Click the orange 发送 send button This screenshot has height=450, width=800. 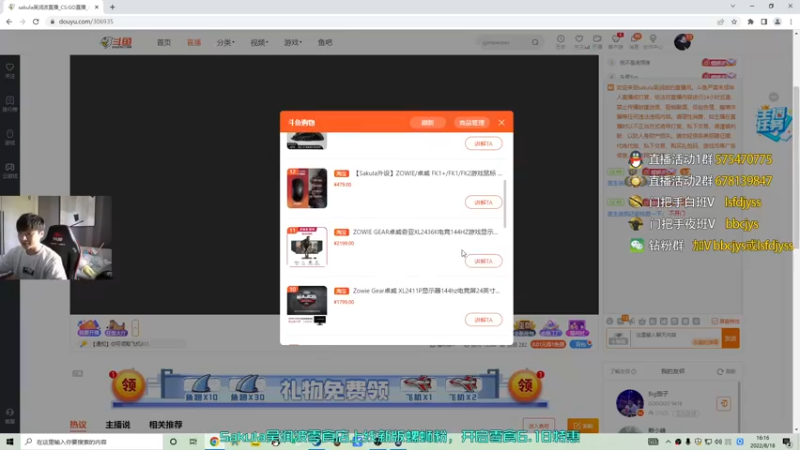[x=731, y=338]
